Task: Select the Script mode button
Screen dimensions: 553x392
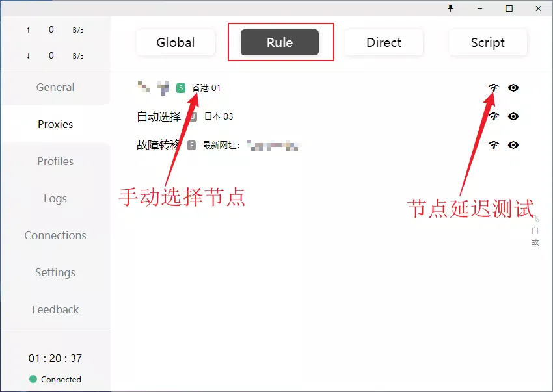Action: pyautogui.click(x=488, y=42)
